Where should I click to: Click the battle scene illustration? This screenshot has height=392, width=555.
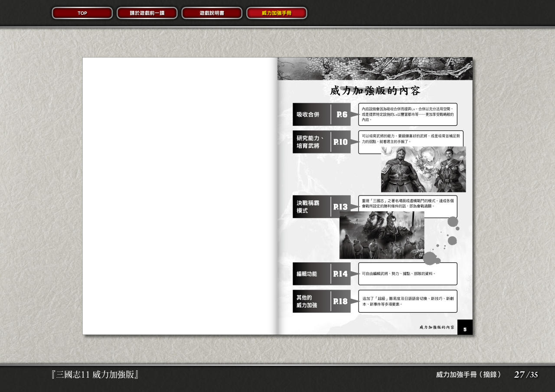click(382, 235)
